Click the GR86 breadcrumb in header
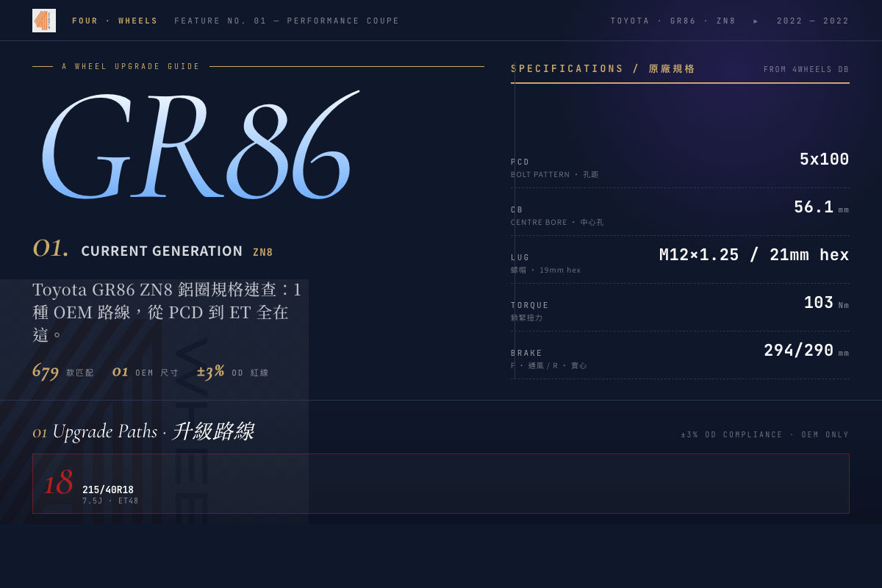This screenshot has height=588, width=882. (683, 21)
